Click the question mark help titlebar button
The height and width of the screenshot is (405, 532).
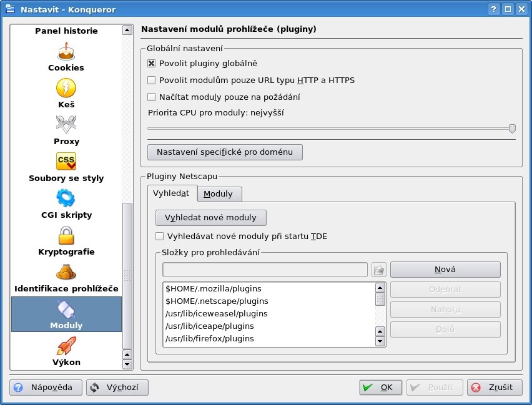click(494, 9)
